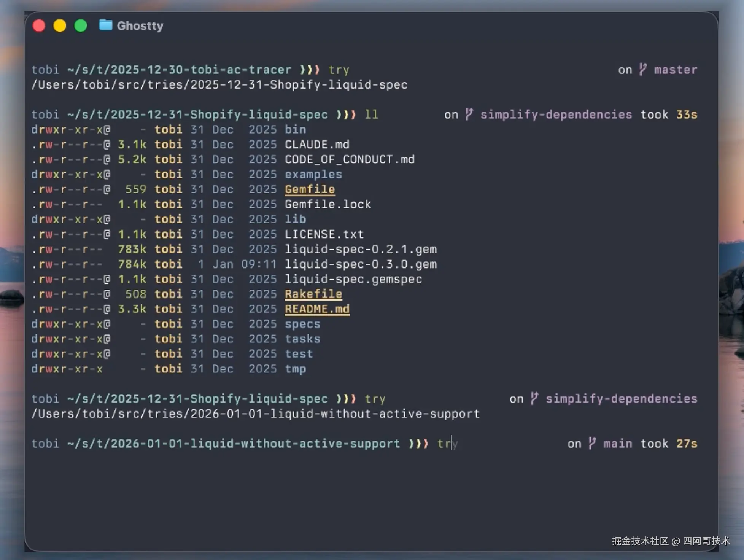Click the git branch icon beside main
Viewport: 744px width, 560px height.
[x=592, y=444]
